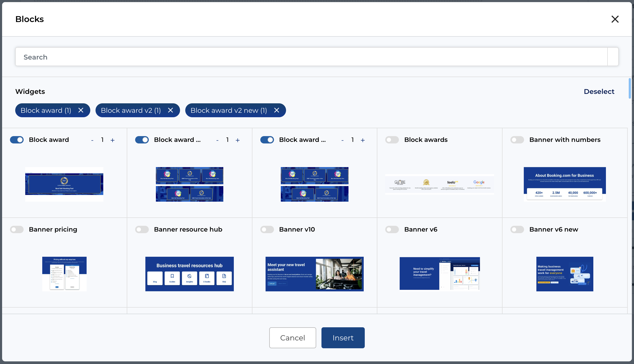Remove the Block award (1) chip
Screen dimensions: 634x364
point(81,110)
